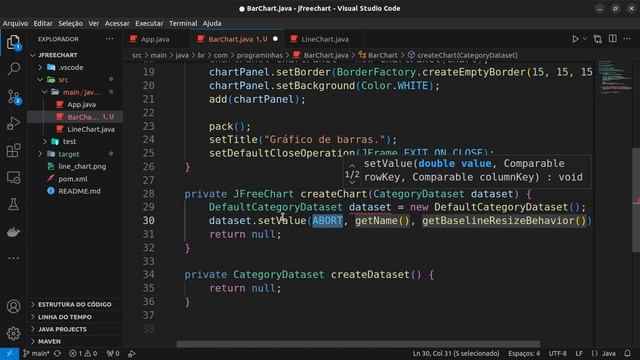Open the Accounts icon
This screenshot has width=640, height=360.
[x=13, y=306]
